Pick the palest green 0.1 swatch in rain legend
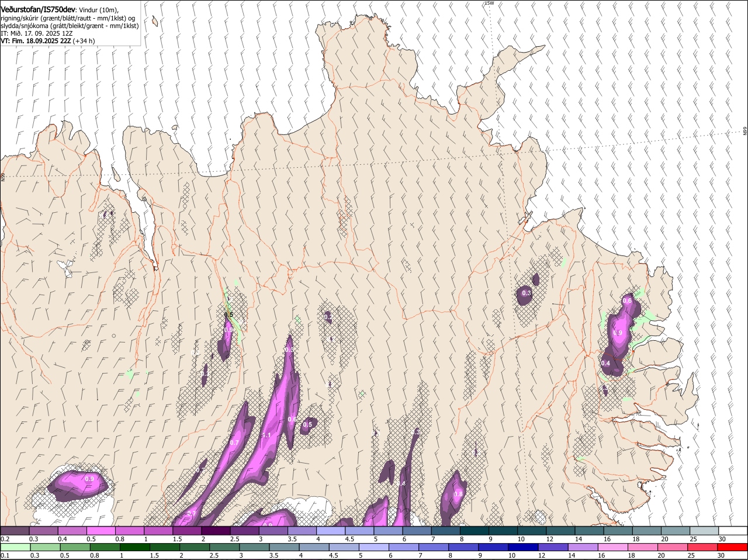748x560 pixels. point(15,547)
